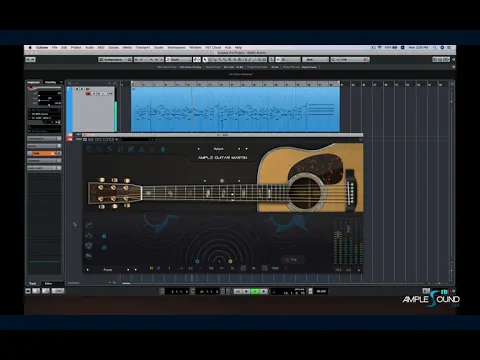This screenshot has height=360, width=480.
Task: Click the red instrument icon below the track list
Action: coord(70,139)
